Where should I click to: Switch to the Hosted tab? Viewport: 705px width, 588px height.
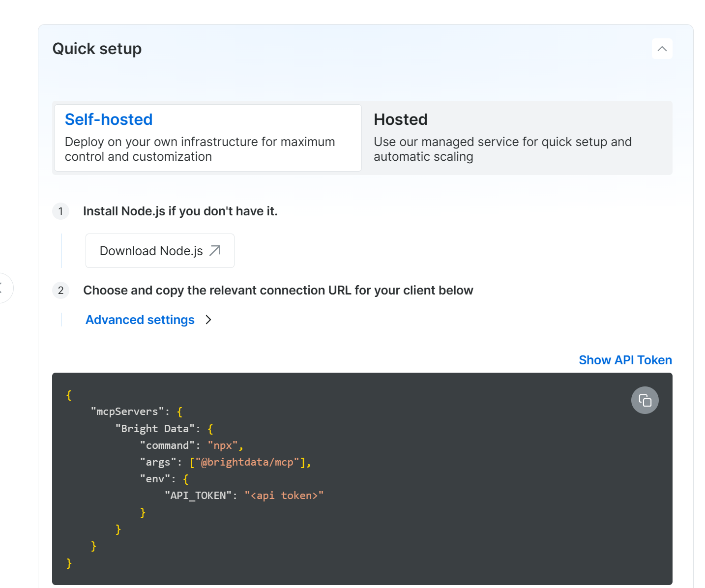pyautogui.click(x=516, y=138)
